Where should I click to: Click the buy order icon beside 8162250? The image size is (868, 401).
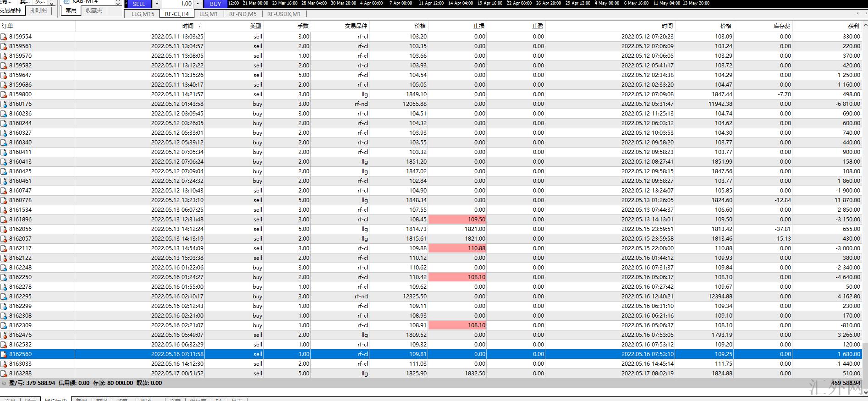[x=4, y=277]
